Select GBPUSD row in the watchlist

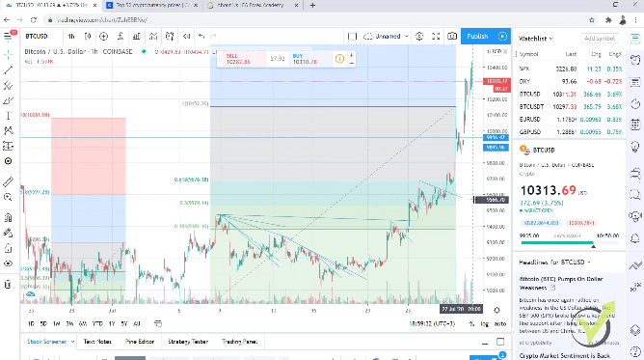(570, 132)
